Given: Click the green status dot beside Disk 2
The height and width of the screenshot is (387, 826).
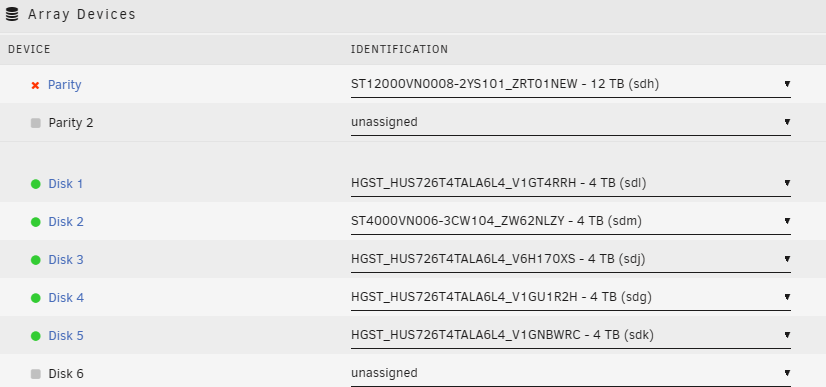Looking at the screenshot, I should coord(35,222).
